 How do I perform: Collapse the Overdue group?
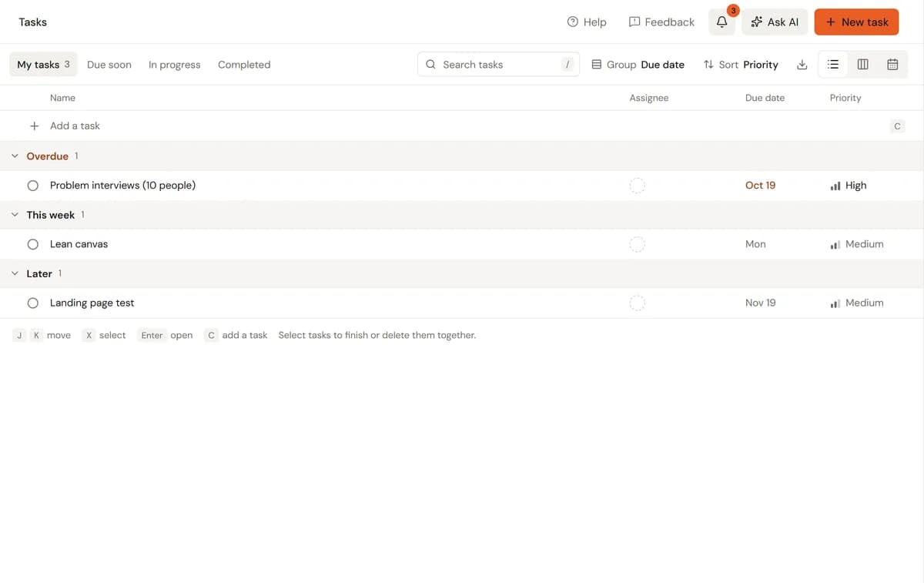15,156
